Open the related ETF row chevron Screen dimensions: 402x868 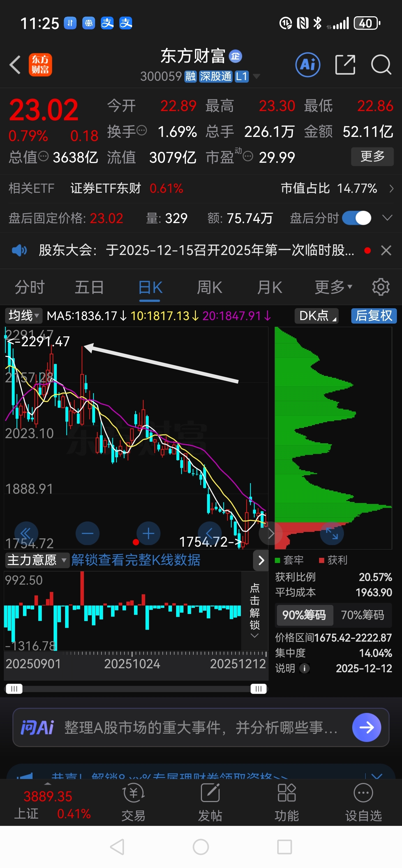pyautogui.click(x=391, y=188)
